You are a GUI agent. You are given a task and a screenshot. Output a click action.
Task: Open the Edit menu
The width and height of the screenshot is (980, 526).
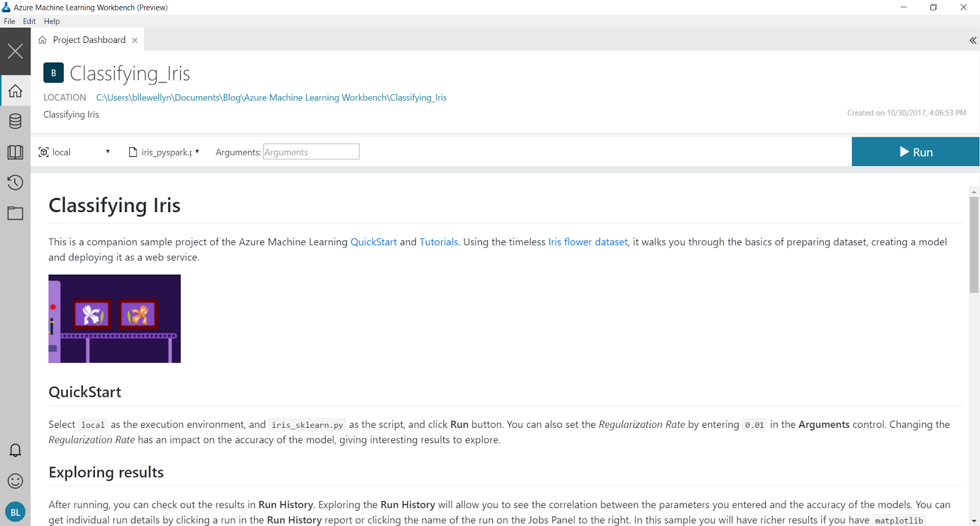tap(29, 21)
